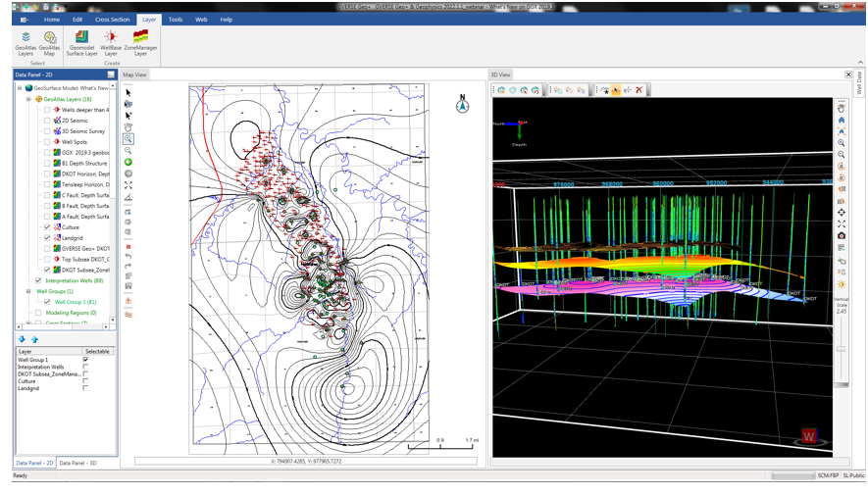Enable the 2D Seismic layer checkbox
The height and width of the screenshot is (495, 868).
[x=47, y=120]
